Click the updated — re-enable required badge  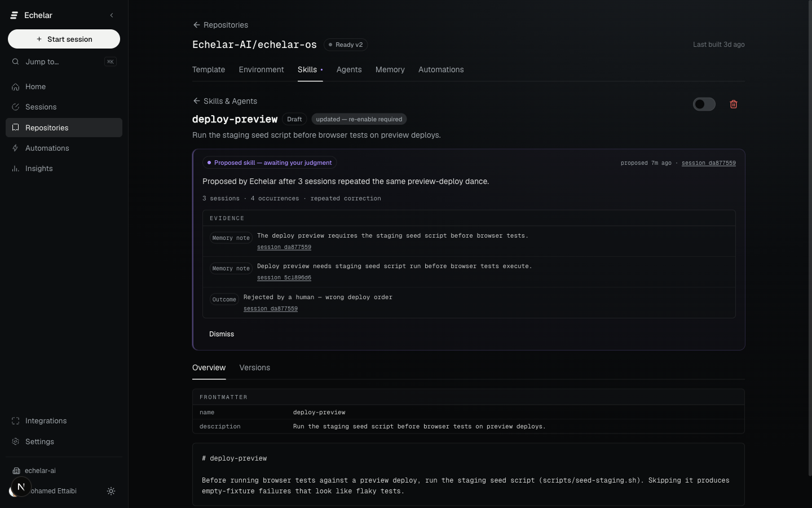(x=359, y=119)
